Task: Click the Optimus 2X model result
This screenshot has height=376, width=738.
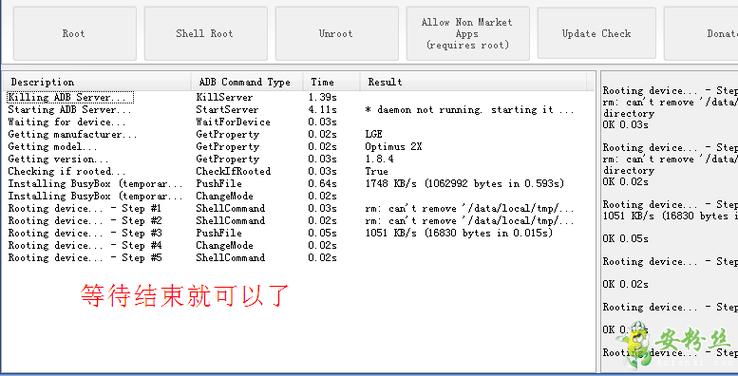Action: pos(393,146)
